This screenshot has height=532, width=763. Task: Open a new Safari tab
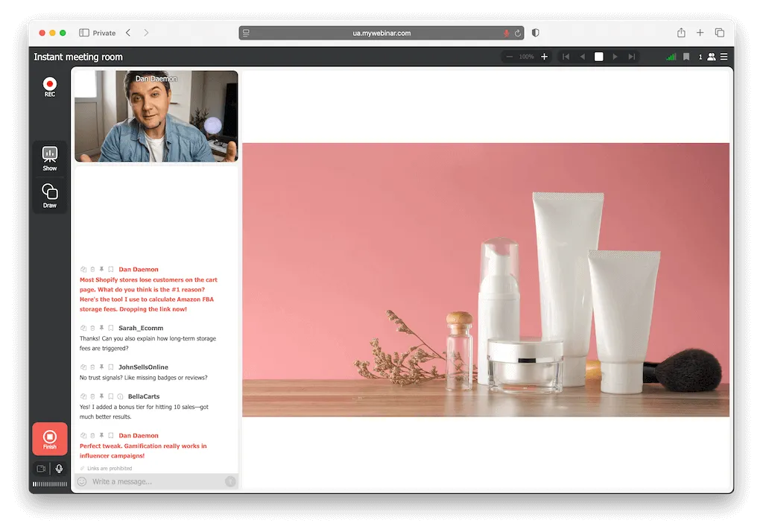coord(700,33)
